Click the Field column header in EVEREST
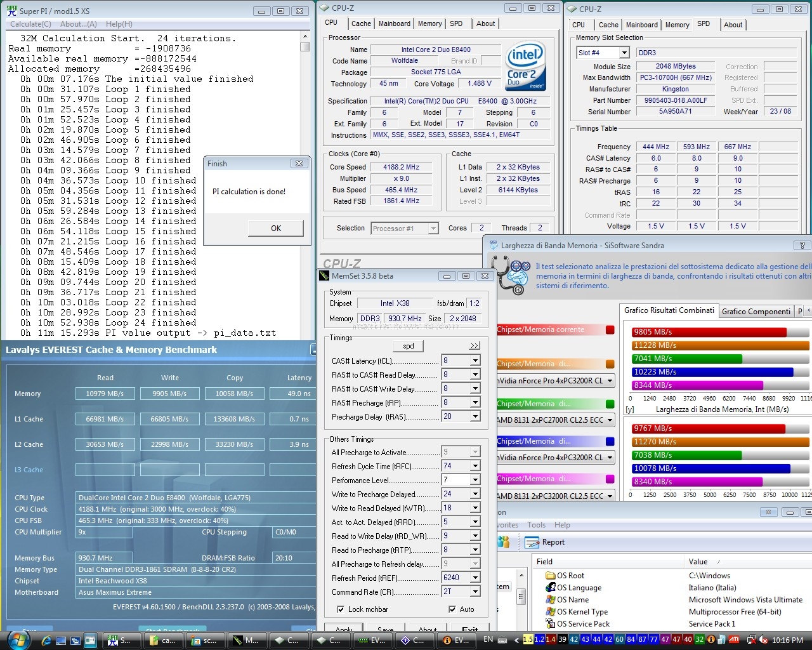The image size is (812, 650). point(609,562)
